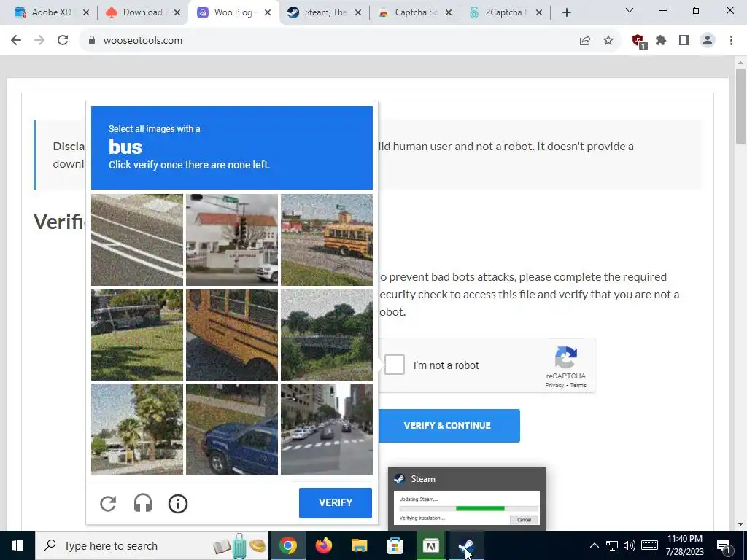Open Chrome from the taskbar

pyautogui.click(x=287, y=545)
